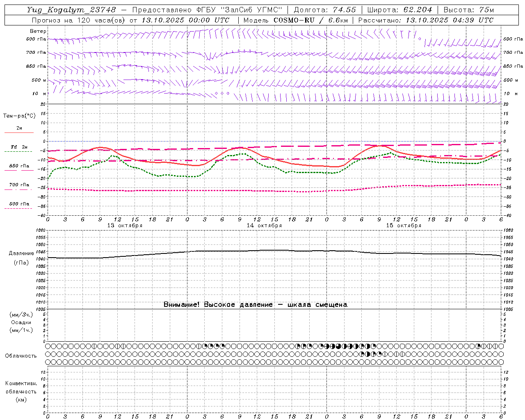The image size is (525, 420).
Task: Click the Ветер section label
Action: pos(38,31)
